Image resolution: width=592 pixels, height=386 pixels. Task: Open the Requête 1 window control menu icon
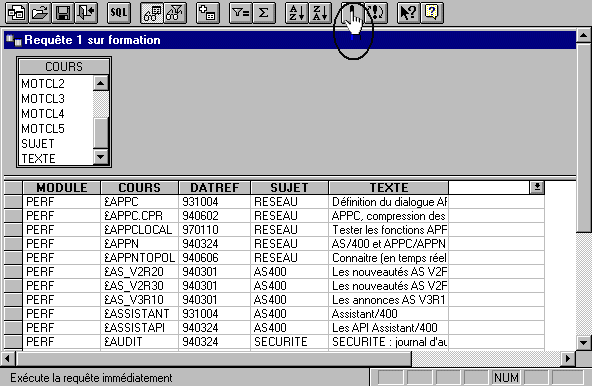(x=14, y=40)
